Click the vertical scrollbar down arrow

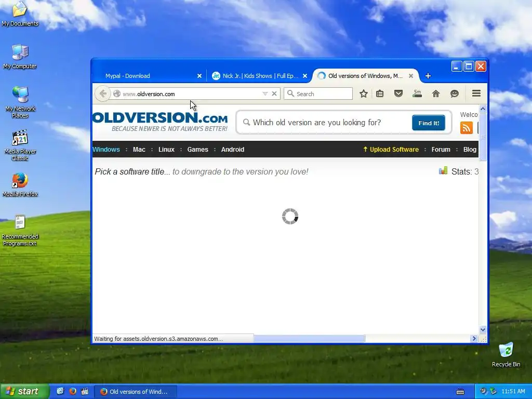483,329
